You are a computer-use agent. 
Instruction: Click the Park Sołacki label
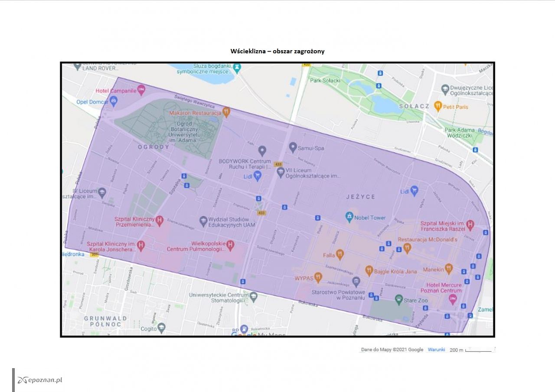point(325,81)
